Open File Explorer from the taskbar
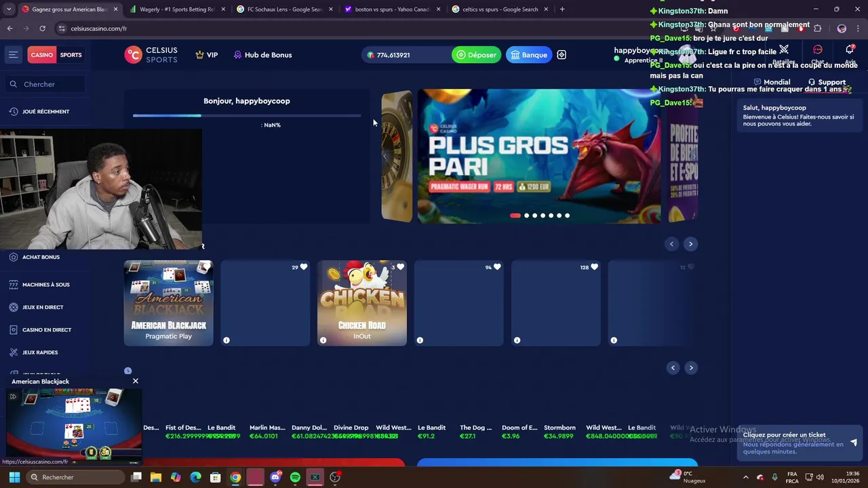 pos(156,477)
